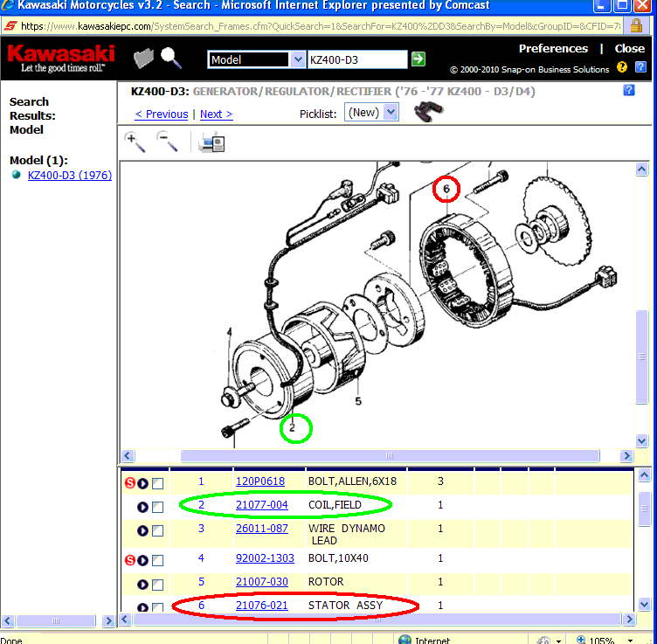
Task: Click the green arrow go button
Action: (418, 59)
